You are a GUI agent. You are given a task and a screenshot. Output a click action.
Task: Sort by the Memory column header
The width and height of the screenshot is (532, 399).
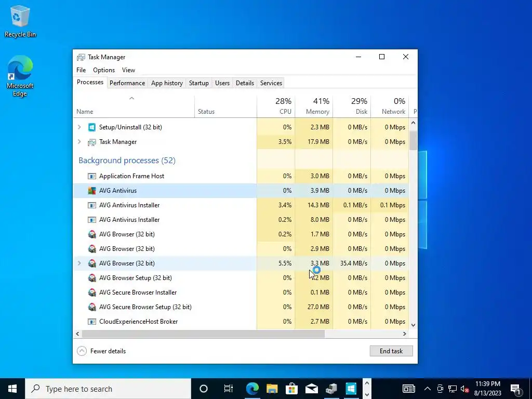[x=314, y=106]
